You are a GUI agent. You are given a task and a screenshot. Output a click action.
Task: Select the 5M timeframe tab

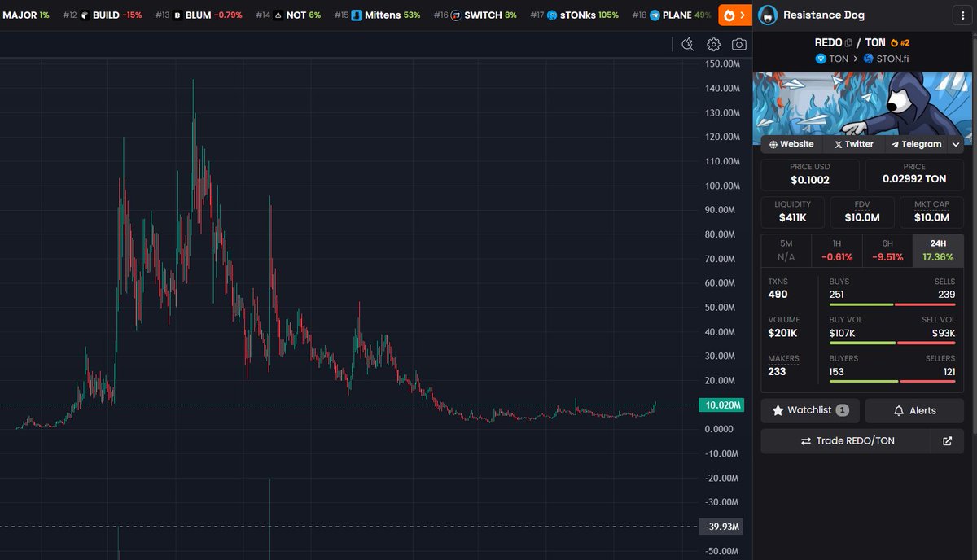[x=786, y=250]
